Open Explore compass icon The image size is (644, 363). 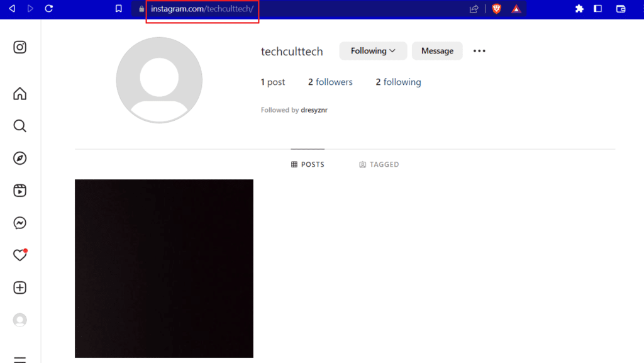[x=19, y=158]
